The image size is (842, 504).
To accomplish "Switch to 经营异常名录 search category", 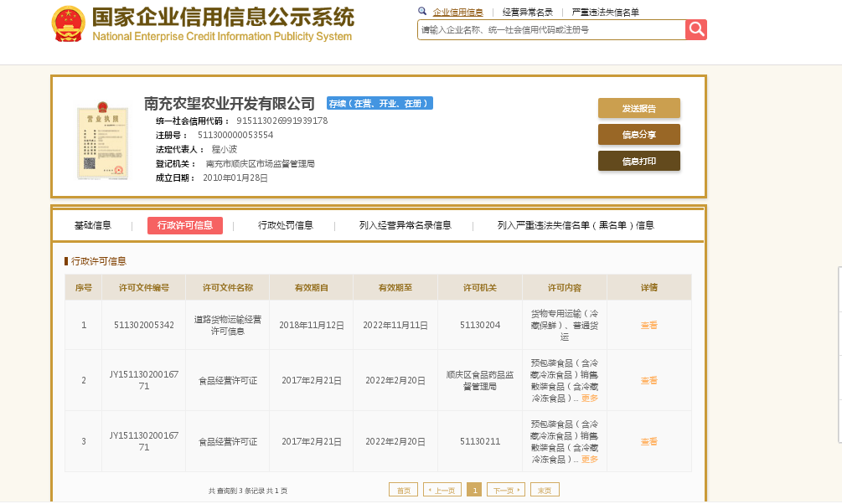I will 528,12.
